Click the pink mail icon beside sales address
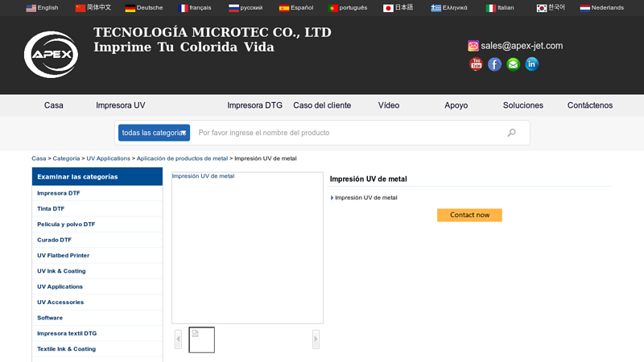 click(473, 46)
